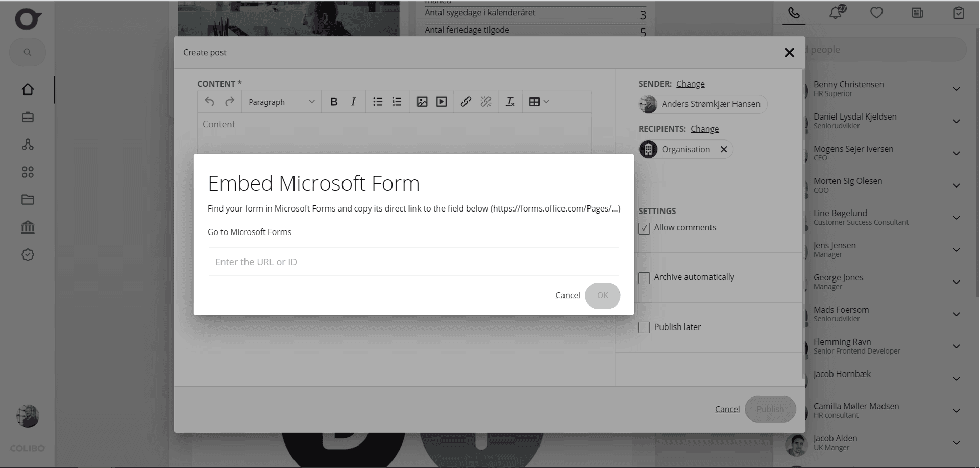Open the search icon in left sidebar
980x468 pixels.
pos(28,52)
